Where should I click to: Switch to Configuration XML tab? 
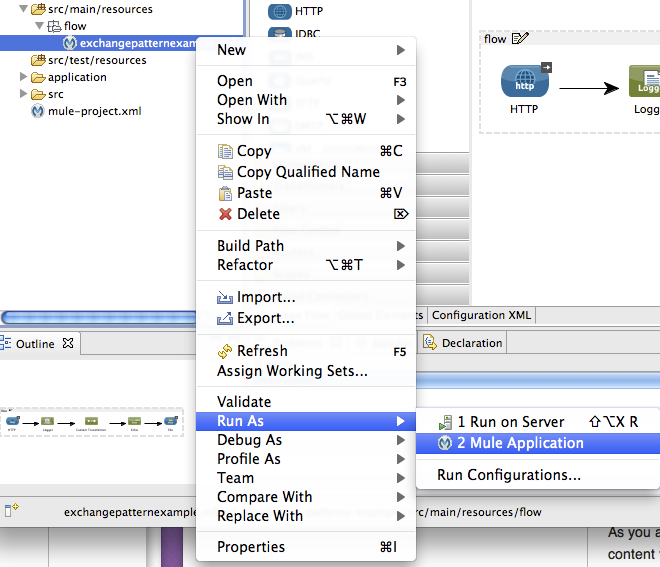pyautogui.click(x=481, y=315)
